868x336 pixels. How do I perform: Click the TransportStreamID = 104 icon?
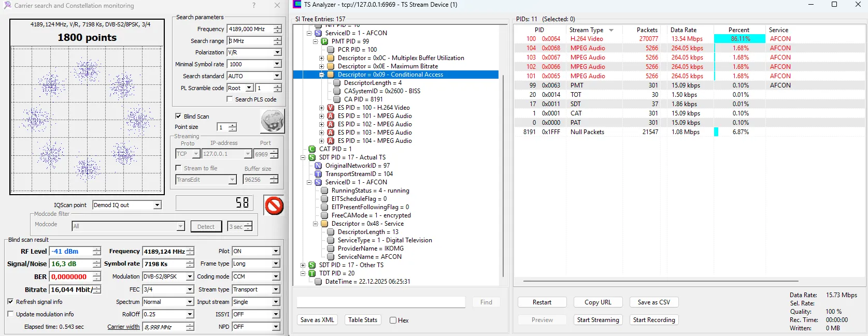(x=318, y=174)
